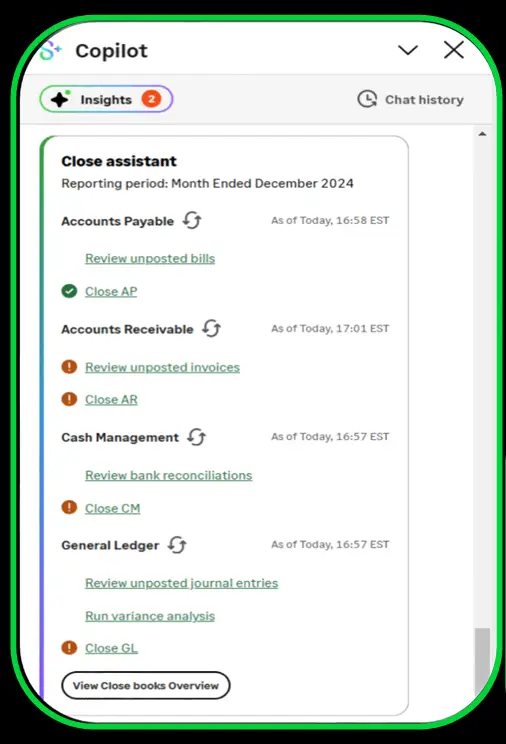The height and width of the screenshot is (744, 506).
Task: Open the Review unposted bills link
Action: point(150,258)
